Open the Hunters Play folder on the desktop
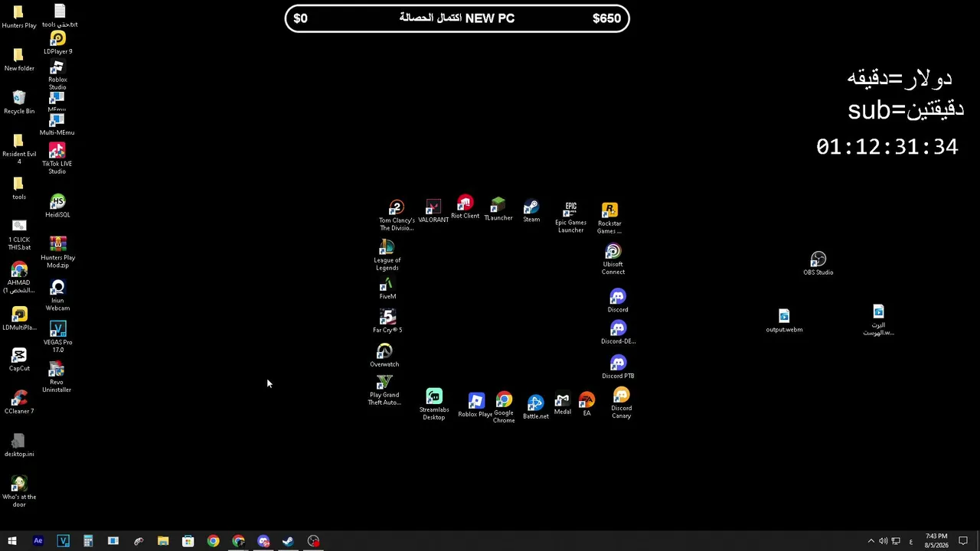The height and width of the screenshot is (551, 980). (x=19, y=17)
